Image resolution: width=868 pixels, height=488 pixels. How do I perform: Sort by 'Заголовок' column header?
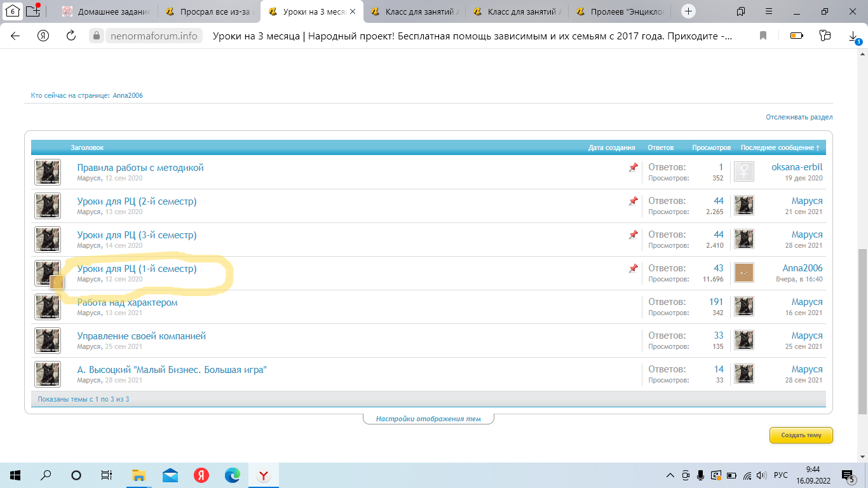pos(87,147)
